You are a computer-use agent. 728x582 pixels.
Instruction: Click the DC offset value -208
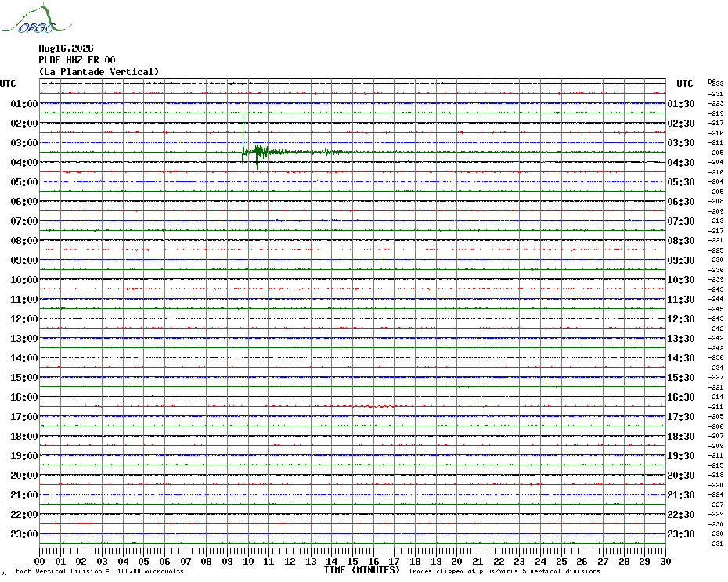click(x=715, y=201)
